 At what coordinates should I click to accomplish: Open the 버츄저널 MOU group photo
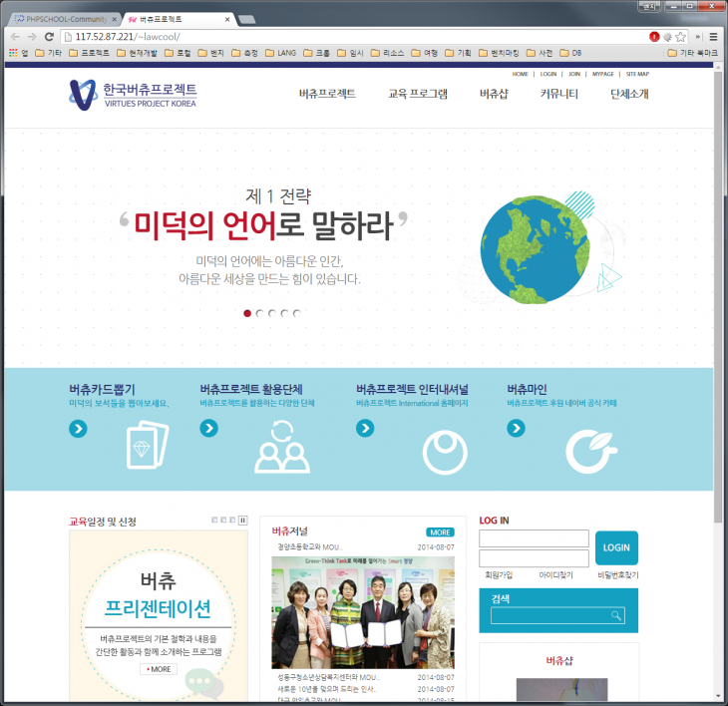point(363,612)
